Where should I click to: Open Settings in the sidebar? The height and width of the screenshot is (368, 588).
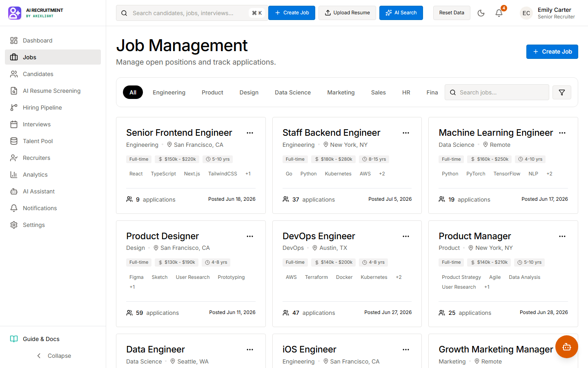(53, 225)
